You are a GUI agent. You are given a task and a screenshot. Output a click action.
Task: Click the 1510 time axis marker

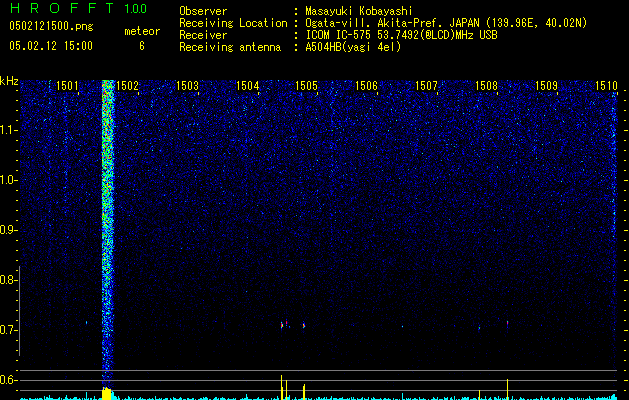click(x=606, y=85)
